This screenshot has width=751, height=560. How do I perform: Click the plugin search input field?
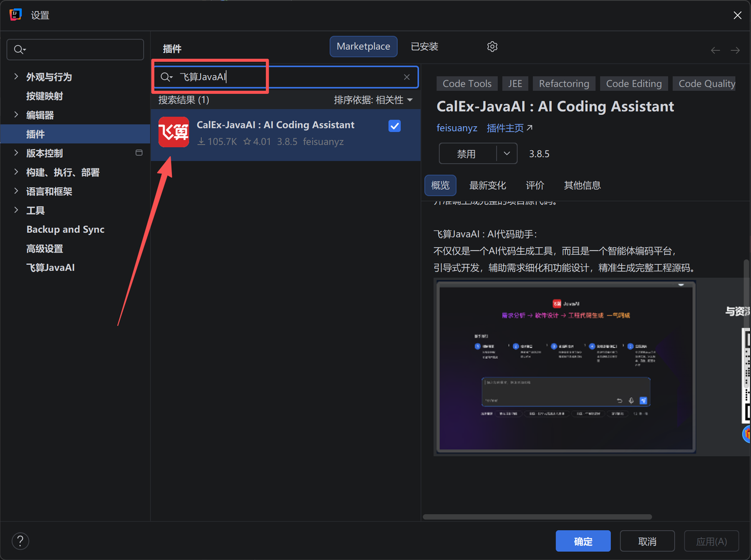click(x=286, y=77)
